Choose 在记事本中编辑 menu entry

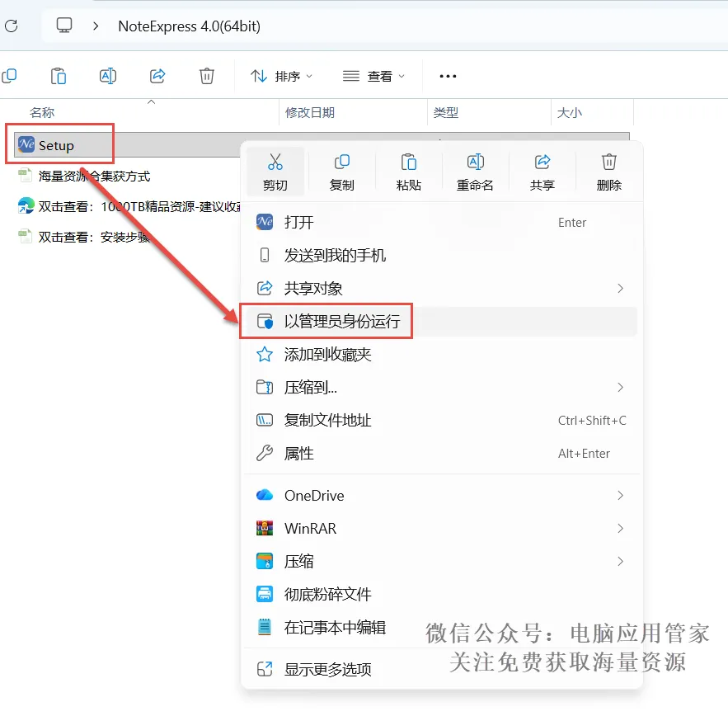point(442,627)
